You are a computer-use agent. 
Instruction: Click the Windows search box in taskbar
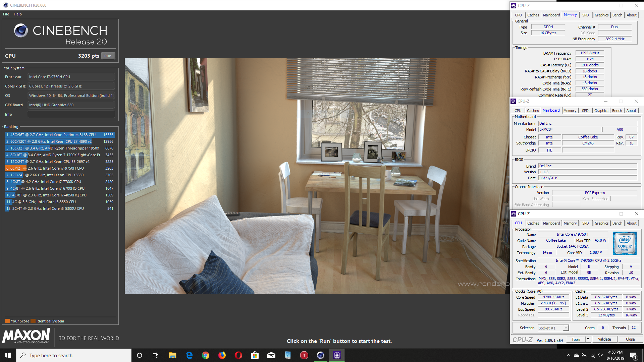(x=74, y=355)
